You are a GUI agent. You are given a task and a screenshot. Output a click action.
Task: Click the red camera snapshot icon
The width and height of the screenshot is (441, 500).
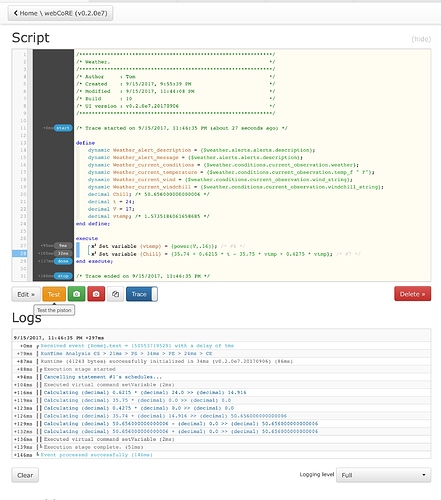tap(96, 294)
